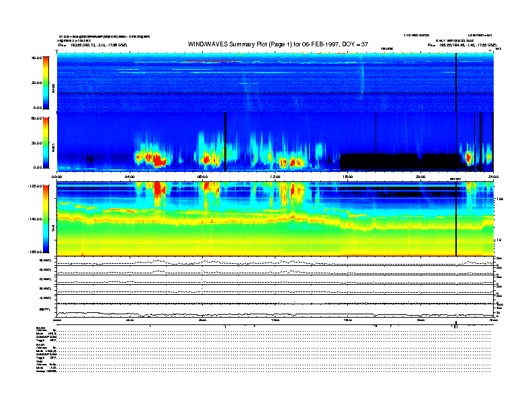Click 08:00 tick label below RAD1 panel
532x411 pixels.
(203, 177)
